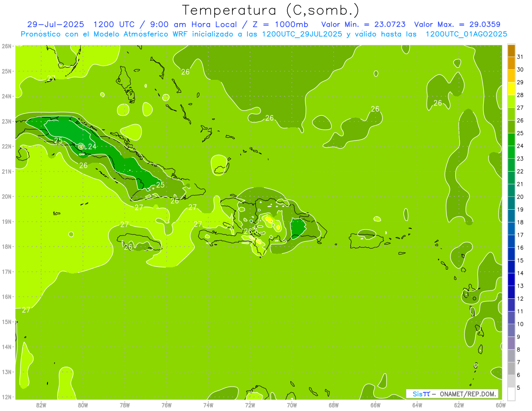Click the "74W" longitude axis label

208,405
